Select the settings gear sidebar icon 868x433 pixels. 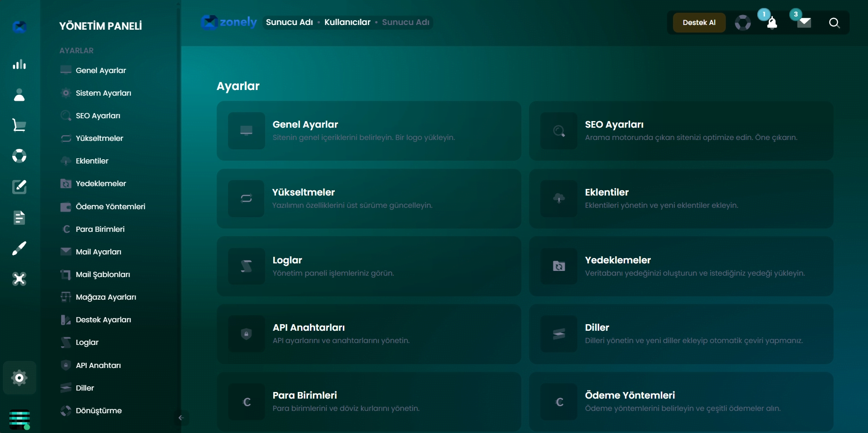tap(19, 378)
